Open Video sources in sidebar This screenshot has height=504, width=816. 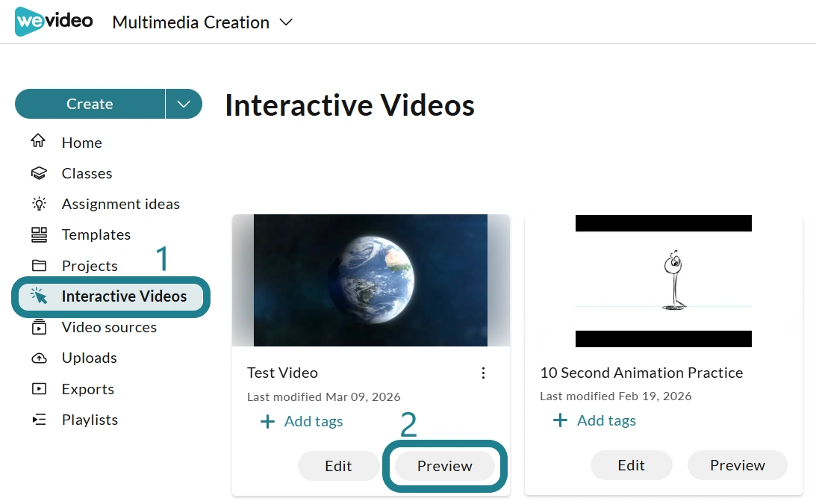[109, 327]
